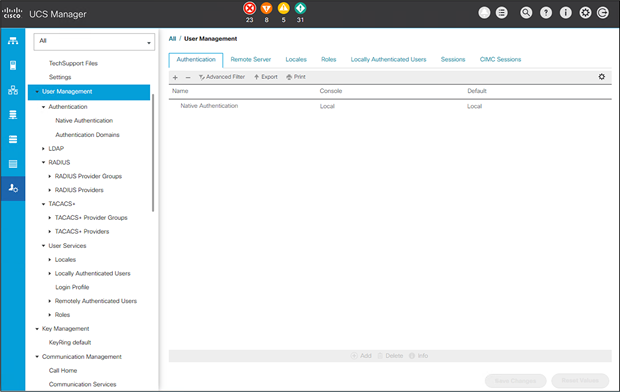Expand RADIUS Providers arrow
This screenshot has height=392, width=620.
[x=50, y=190]
